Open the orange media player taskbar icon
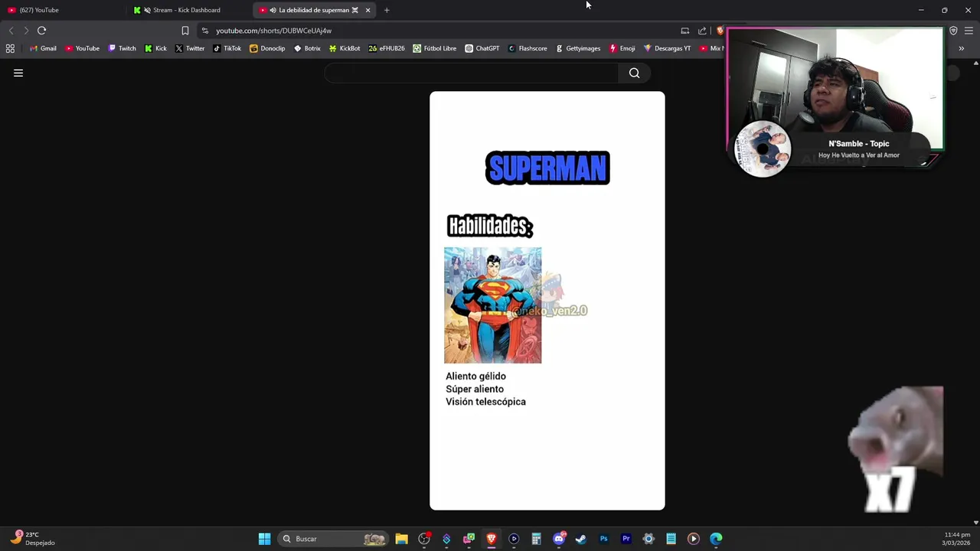This screenshot has width=980, height=551. pyautogui.click(x=693, y=539)
